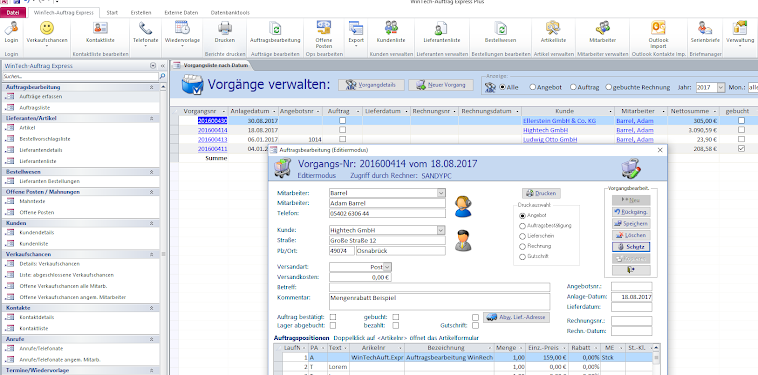Click the Kunde person avatar icon

(463, 240)
